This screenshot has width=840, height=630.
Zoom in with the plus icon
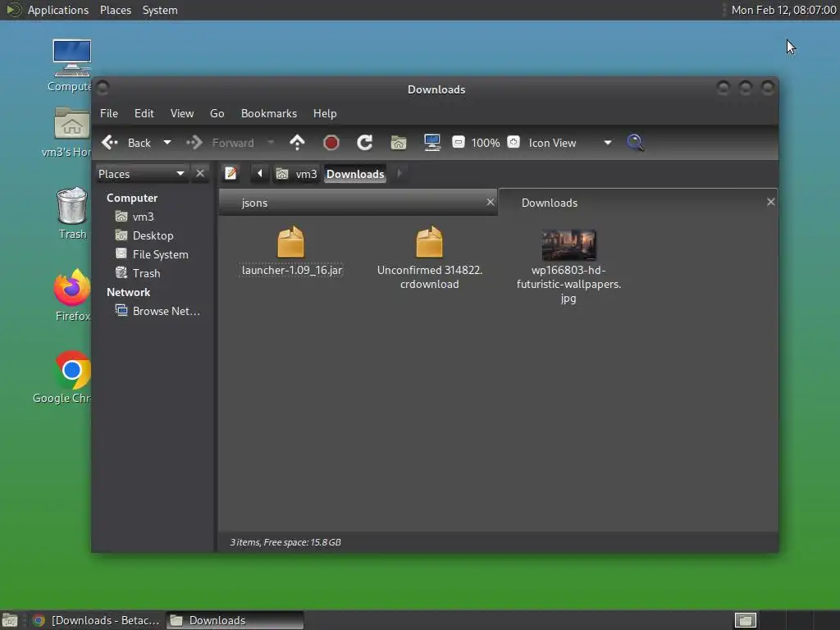click(x=514, y=142)
